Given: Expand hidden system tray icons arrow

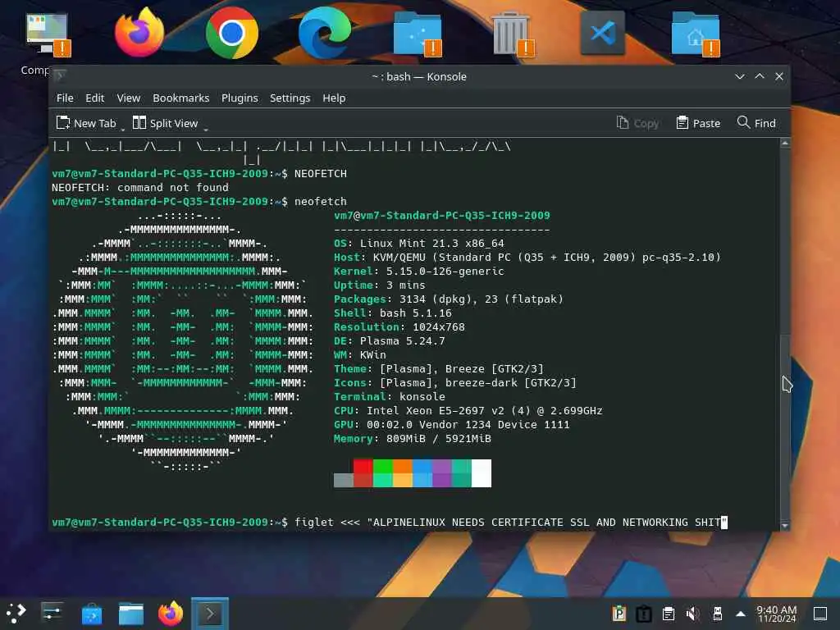Looking at the screenshot, I should pos(741,614).
